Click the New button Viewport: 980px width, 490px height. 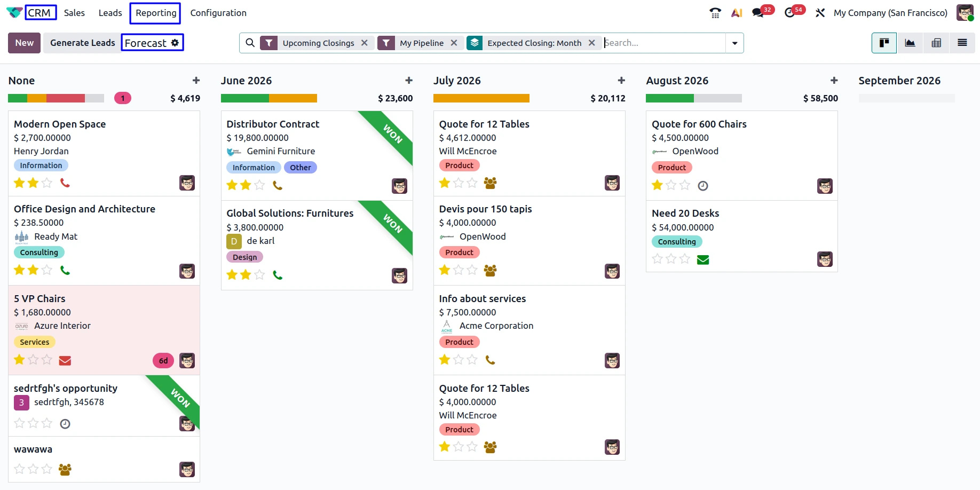(24, 43)
